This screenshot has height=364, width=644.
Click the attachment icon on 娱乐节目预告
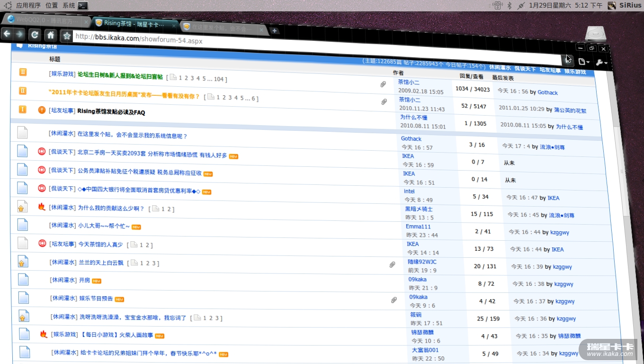(394, 300)
